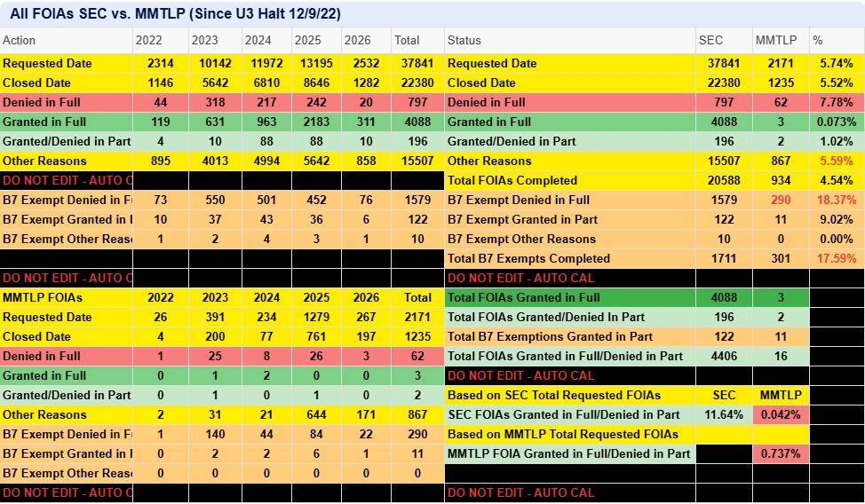Select the 4.54% Total FOIAs Completed percentage
The image size is (865, 504).
pyautogui.click(x=837, y=180)
